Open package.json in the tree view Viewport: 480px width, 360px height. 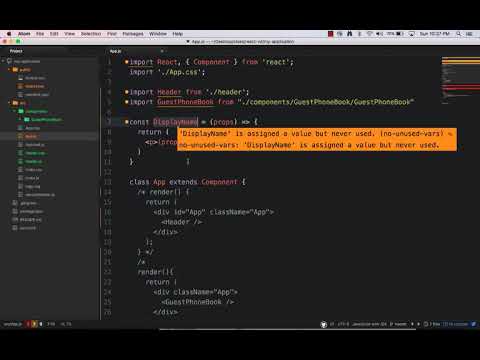pos(28,211)
